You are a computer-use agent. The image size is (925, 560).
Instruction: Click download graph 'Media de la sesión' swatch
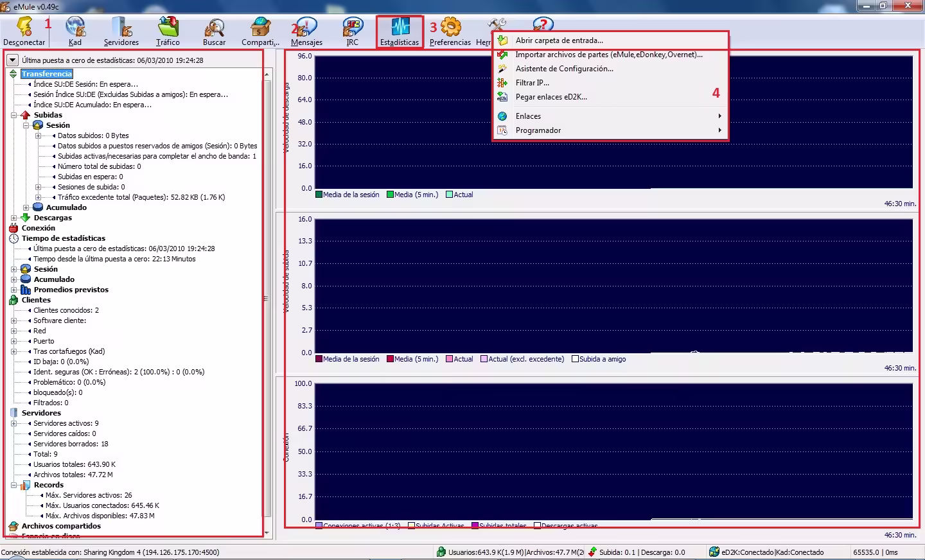319,195
